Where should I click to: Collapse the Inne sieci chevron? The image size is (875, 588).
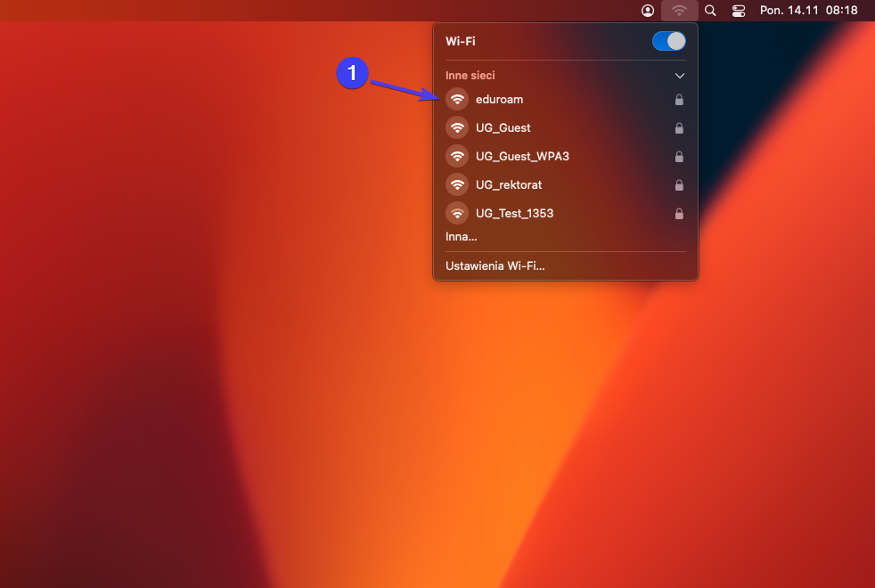(x=679, y=77)
